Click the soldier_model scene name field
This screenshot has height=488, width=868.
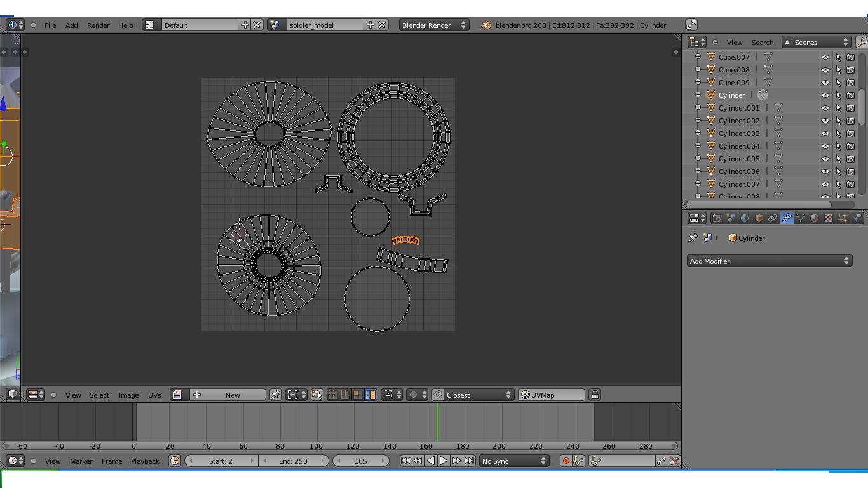[325, 25]
